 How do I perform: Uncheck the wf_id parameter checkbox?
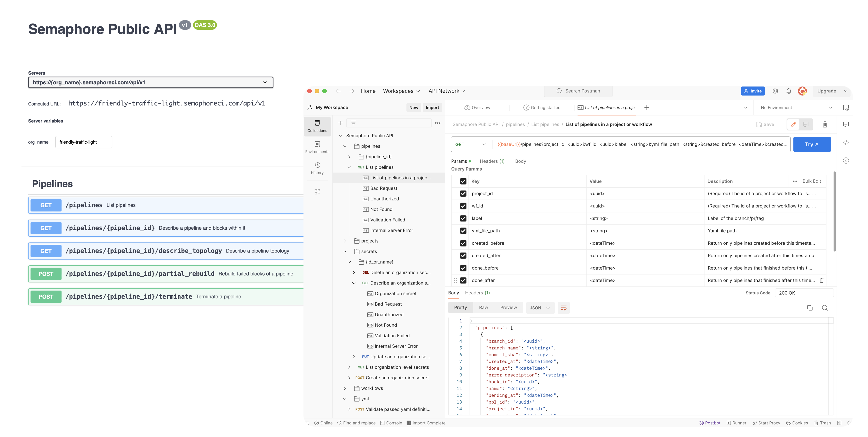463,206
